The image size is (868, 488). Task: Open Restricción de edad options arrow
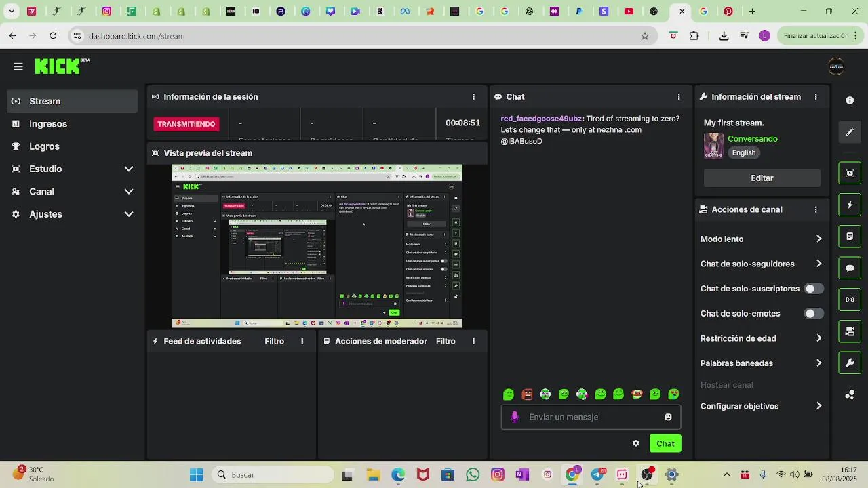click(818, 338)
